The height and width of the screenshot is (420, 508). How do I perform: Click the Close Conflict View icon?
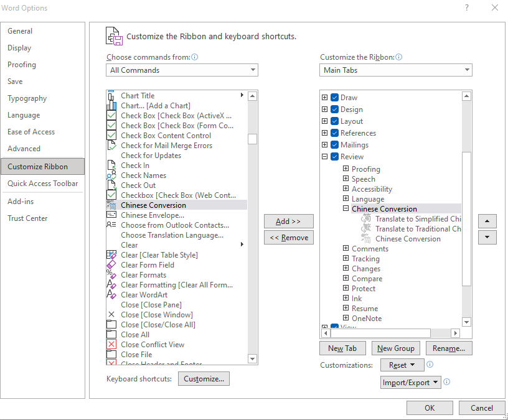111,344
